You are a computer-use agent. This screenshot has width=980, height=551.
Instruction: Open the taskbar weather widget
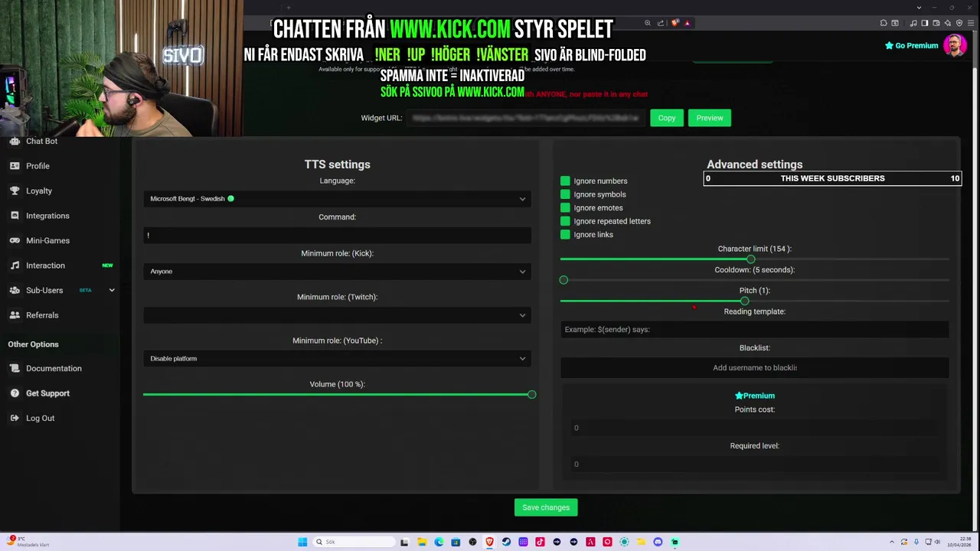pyautogui.click(x=29, y=542)
